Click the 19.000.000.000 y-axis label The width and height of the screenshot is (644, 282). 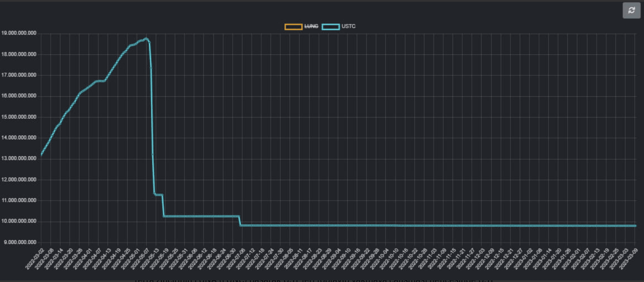18,33
